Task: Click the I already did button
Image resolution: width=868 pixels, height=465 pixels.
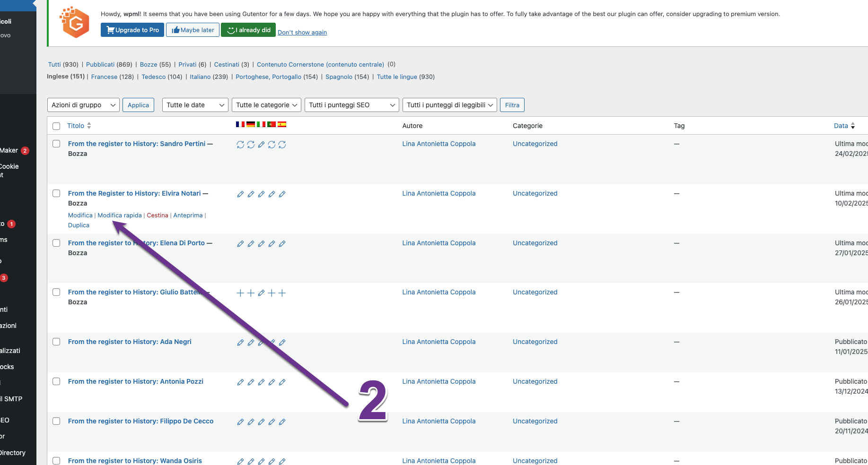Action: point(248,30)
